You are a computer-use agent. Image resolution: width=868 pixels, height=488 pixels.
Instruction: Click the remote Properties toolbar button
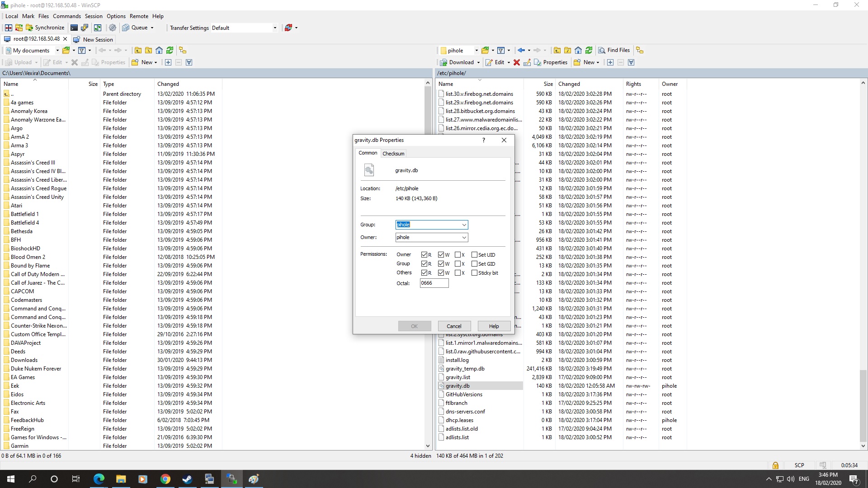pyautogui.click(x=551, y=62)
